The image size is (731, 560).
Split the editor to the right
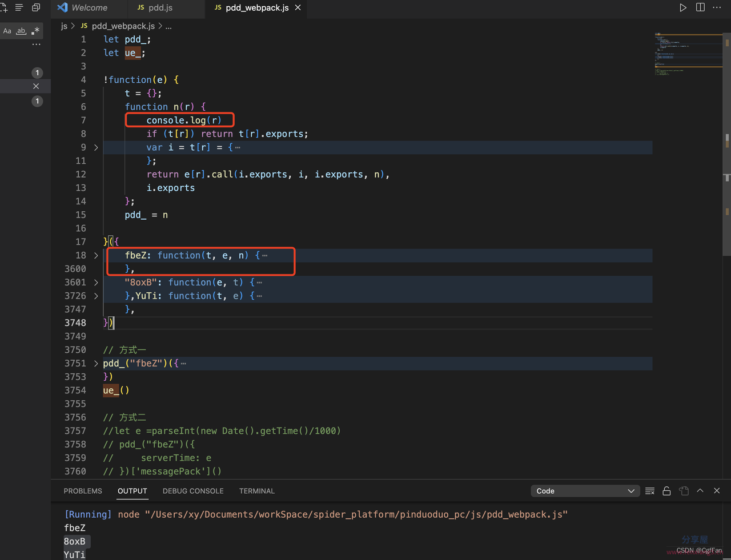[700, 7]
